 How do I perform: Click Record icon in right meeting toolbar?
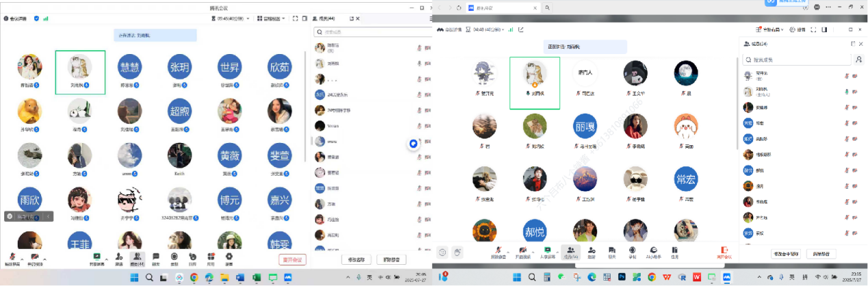pos(632,252)
